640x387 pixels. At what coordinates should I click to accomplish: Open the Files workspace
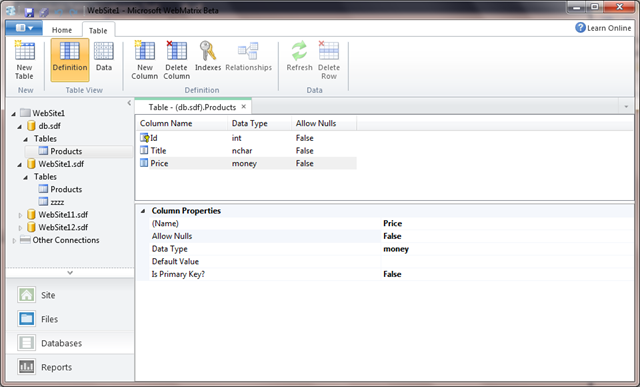point(70,319)
